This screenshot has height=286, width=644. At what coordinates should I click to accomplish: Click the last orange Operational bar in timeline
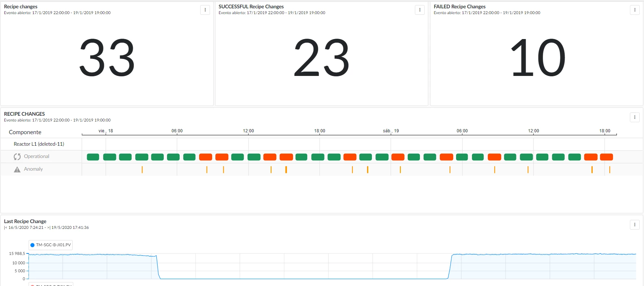[606, 157]
